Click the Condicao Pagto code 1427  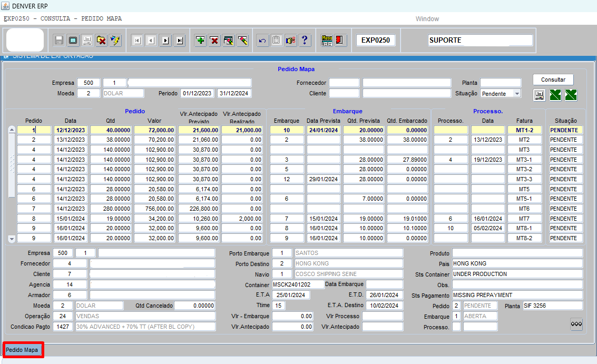[x=63, y=327]
